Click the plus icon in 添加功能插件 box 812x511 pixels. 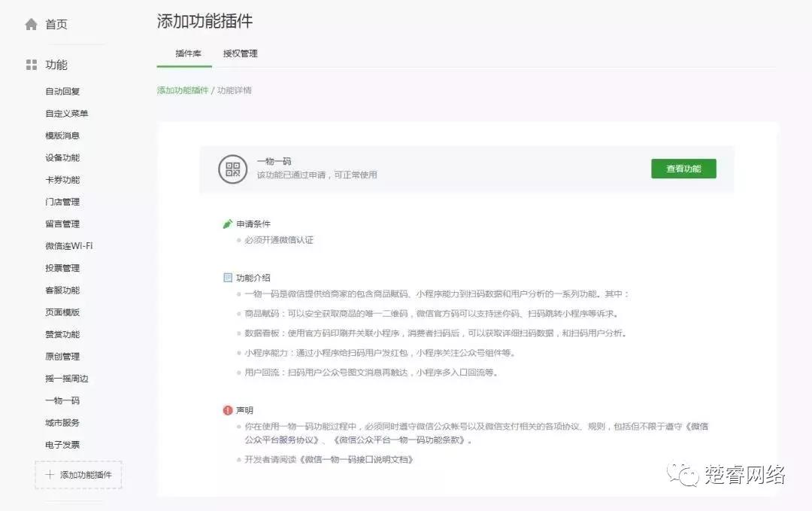(50, 474)
